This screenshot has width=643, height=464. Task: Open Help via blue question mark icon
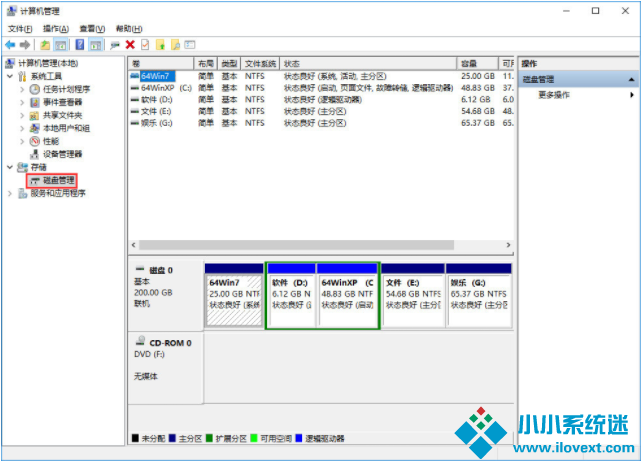click(x=80, y=45)
